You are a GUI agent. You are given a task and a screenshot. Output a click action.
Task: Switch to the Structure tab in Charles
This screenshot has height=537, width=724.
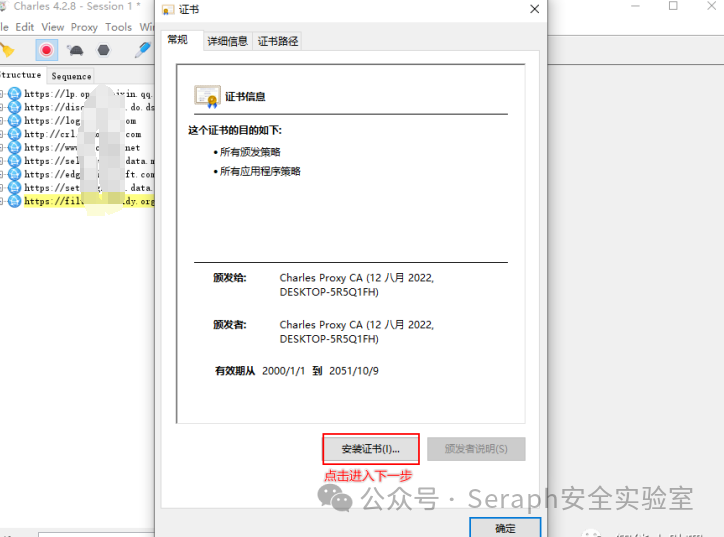21,75
